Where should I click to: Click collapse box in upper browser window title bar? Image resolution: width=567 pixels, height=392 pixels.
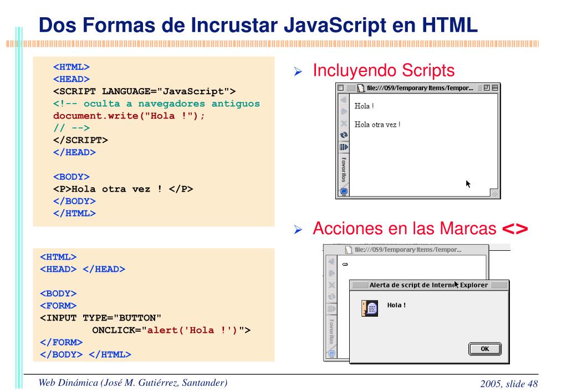(495, 88)
